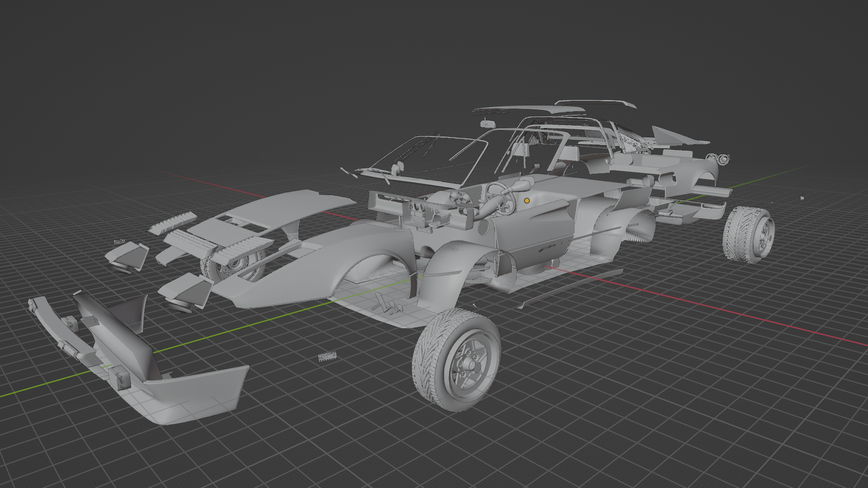The width and height of the screenshot is (868, 488).
Task: Click the near front wheel with tire tread
Action: point(457,359)
